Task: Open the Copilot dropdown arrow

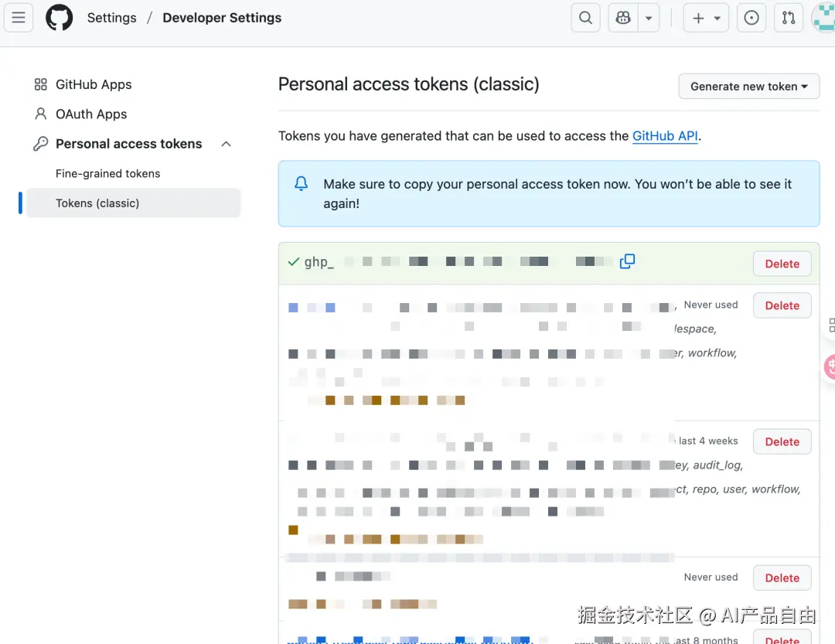Action: [x=648, y=17]
